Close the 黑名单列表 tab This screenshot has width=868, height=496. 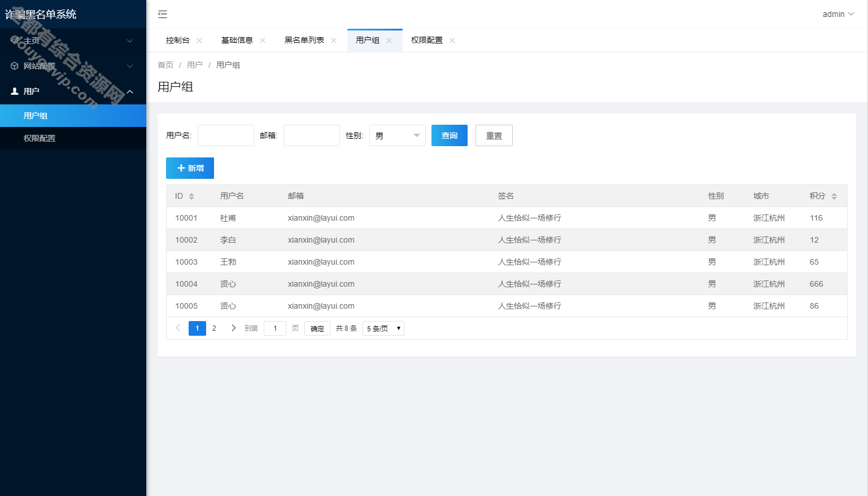coord(334,41)
